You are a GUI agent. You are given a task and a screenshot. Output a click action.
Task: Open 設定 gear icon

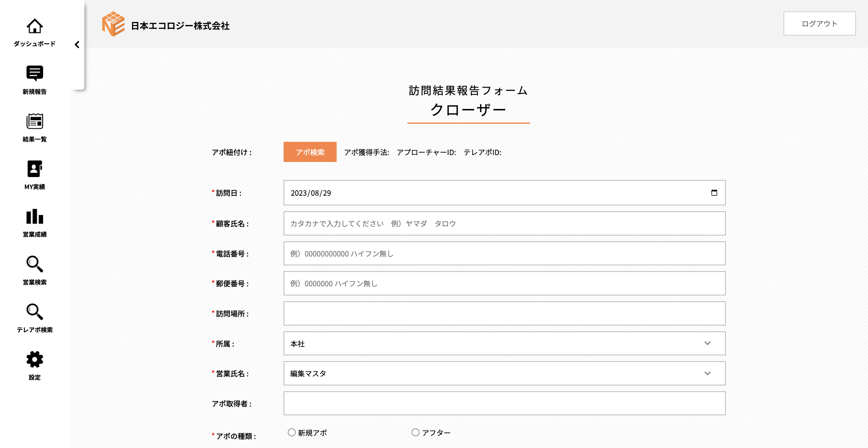[x=34, y=359]
